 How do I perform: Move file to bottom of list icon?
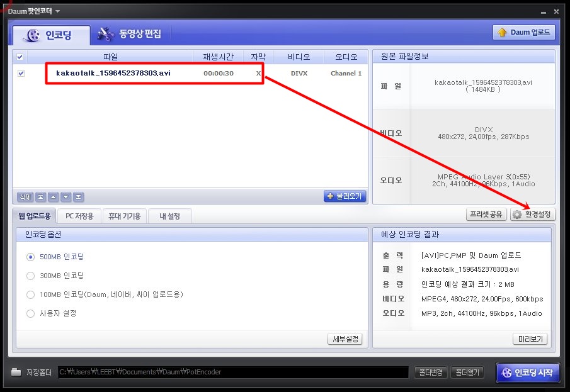[x=79, y=197]
